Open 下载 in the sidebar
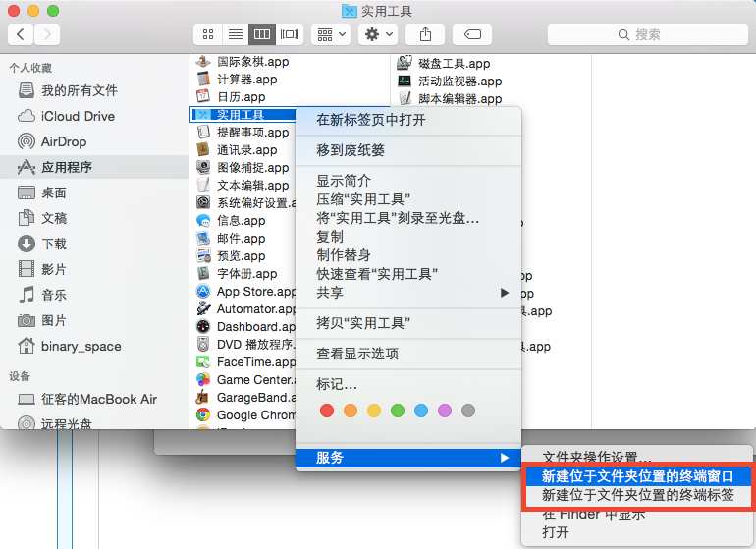The width and height of the screenshot is (756, 549). coord(94,245)
